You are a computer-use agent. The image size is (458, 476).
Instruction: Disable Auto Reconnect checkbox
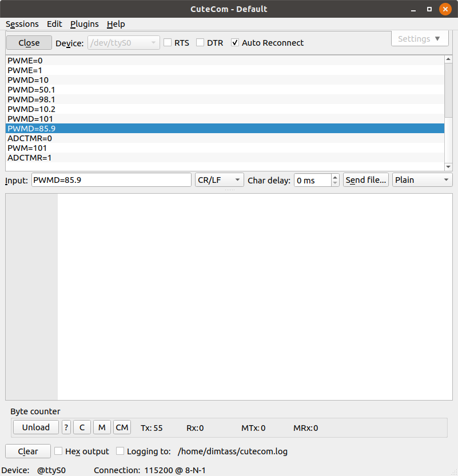(x=235, y=42)
